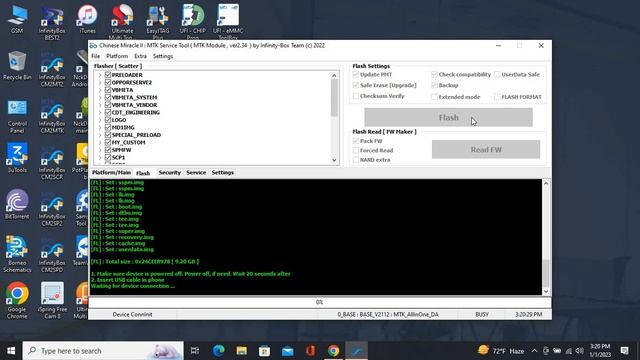Toggle Update PMT checkbox
Image resolution: width=640 pixels, height=360 pixels.
point(356,74)
